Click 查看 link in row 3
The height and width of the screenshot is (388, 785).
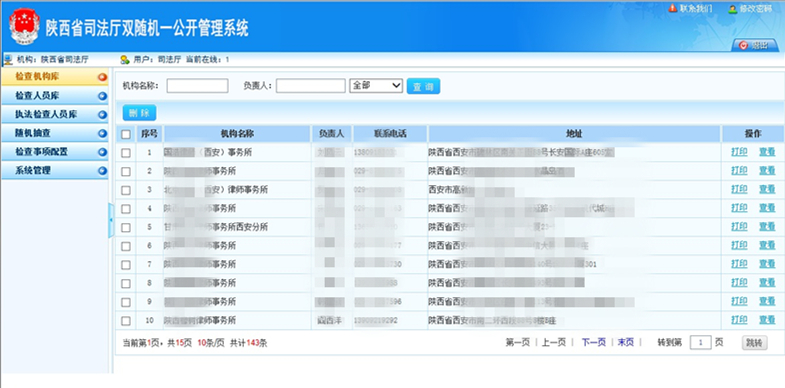coord(767,189)
